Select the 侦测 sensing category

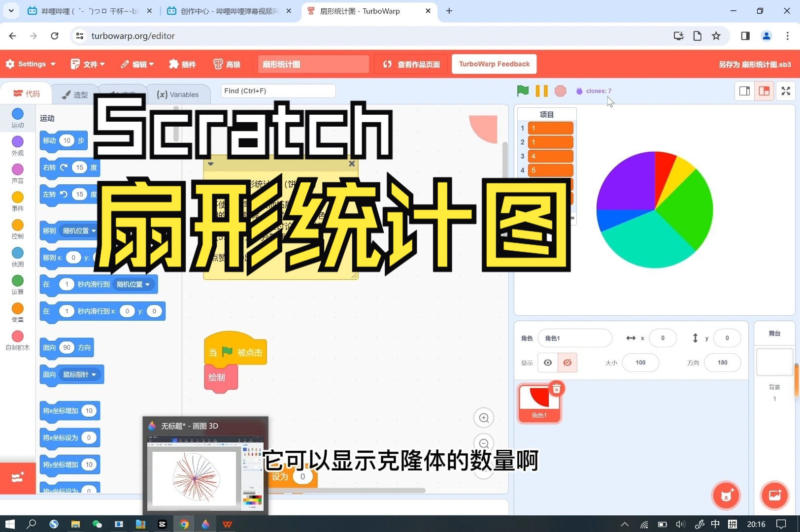pos(18,257)
